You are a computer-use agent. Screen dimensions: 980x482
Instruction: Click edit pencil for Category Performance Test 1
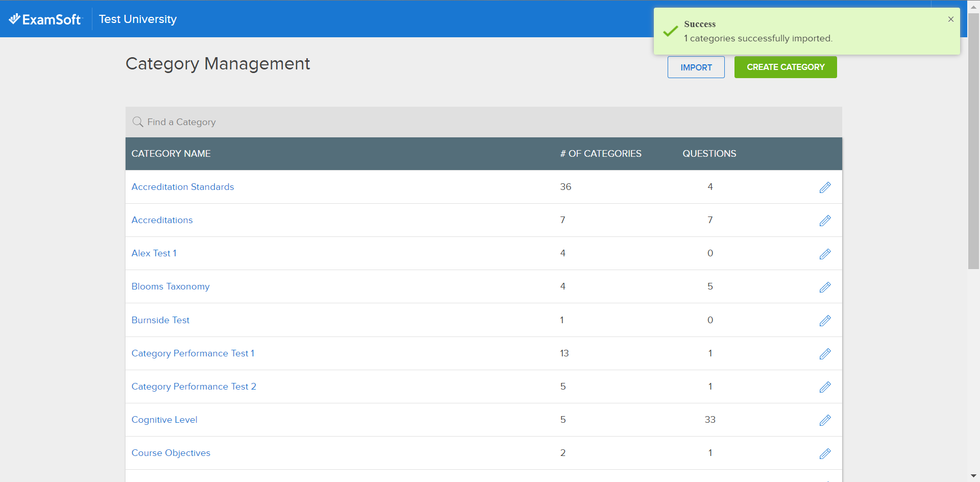tap(825, 354)
